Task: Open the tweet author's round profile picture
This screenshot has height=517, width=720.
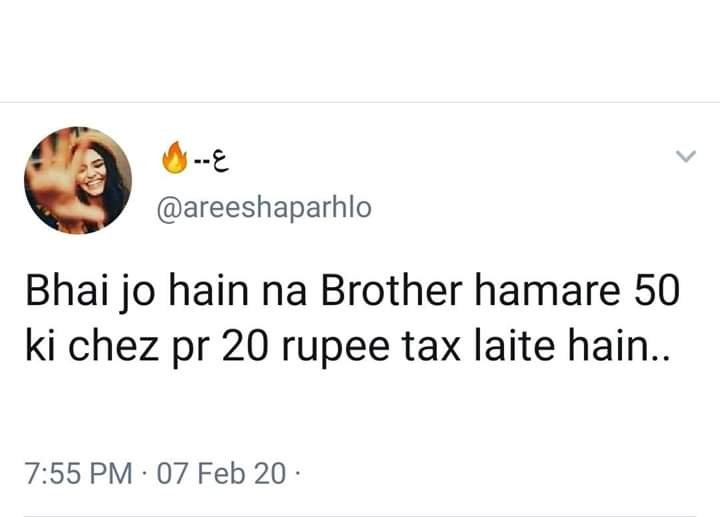Action: click(x=78, y=180)
